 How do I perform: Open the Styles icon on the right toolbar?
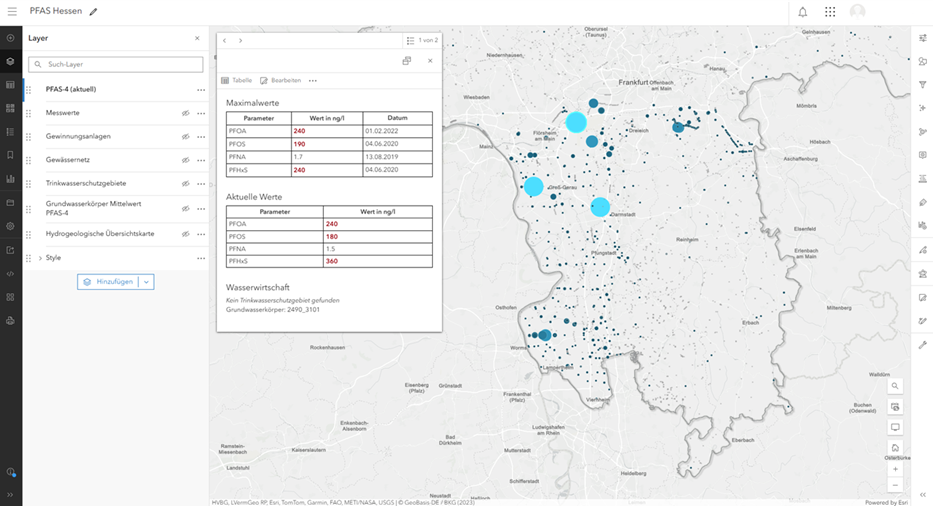[923, 61]
